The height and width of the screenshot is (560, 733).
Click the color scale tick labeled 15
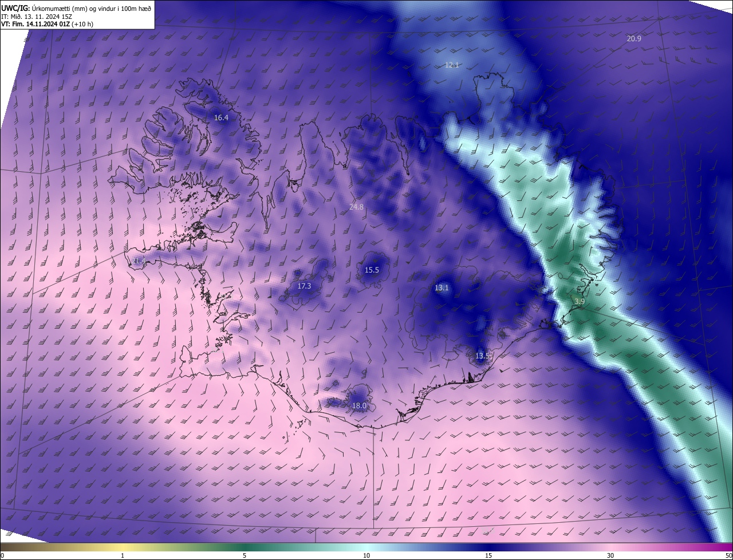click(488, 555)
